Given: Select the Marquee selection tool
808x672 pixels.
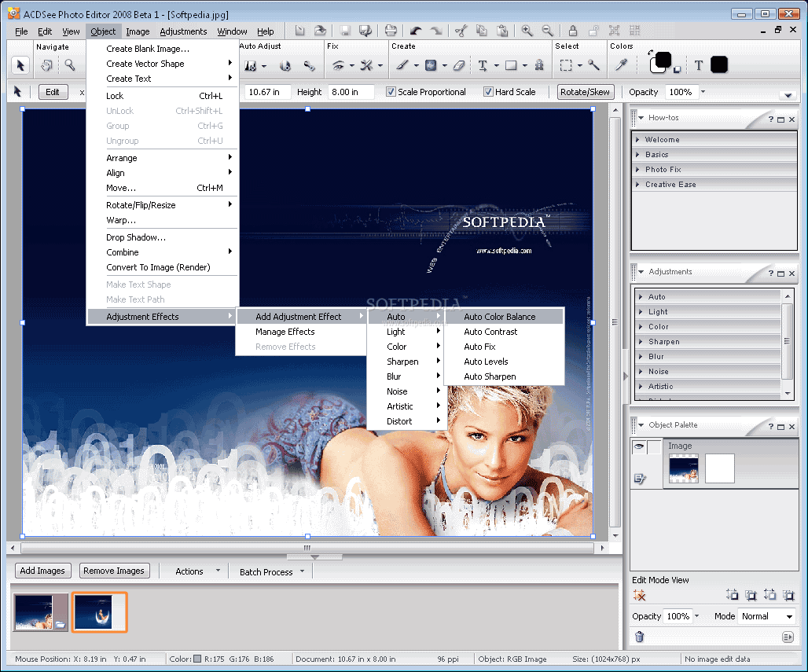Looking at the screenshot, I should (x=567, y=65).
